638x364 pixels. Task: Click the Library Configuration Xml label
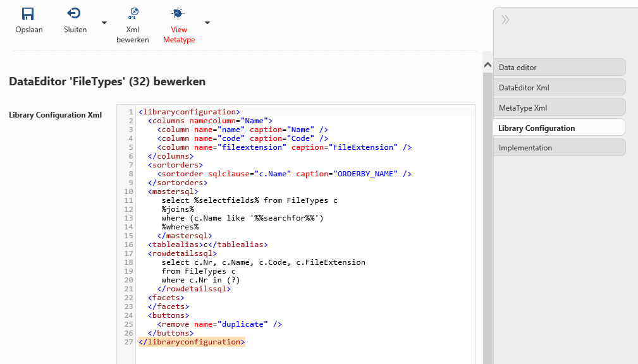55,115
